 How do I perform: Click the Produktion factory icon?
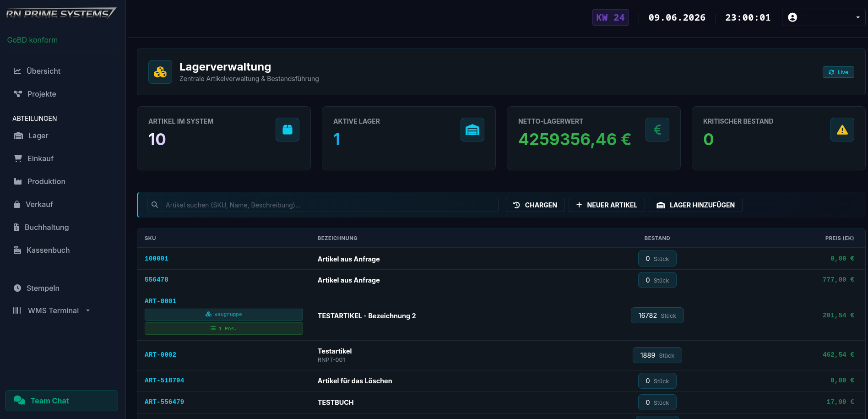(x=18, y=181)
